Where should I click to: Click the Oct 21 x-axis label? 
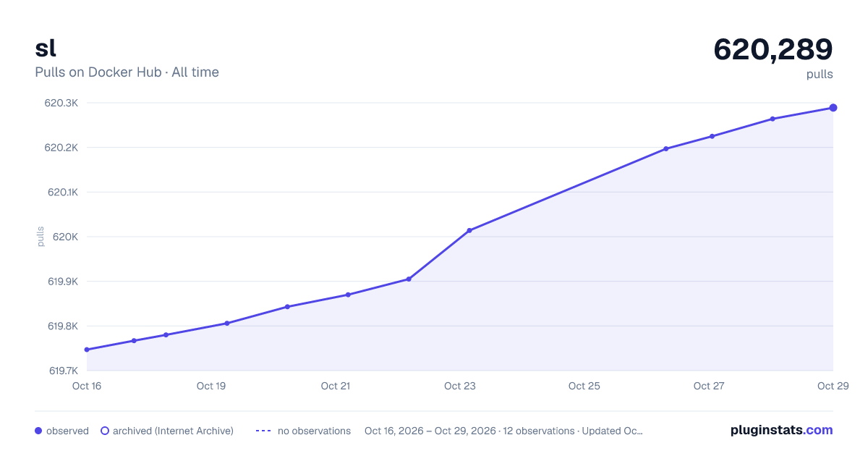(336, 386)
